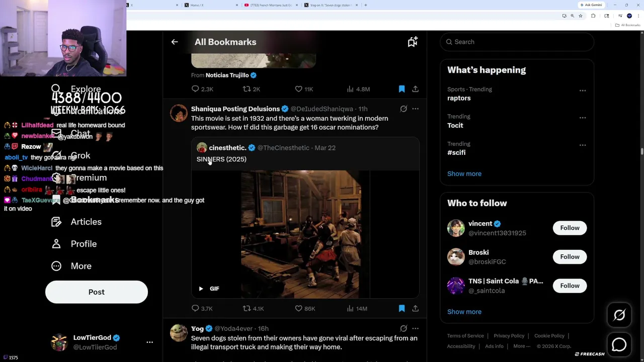Show more under Who to follow
The width and height of the screenshot is (644, 362).
point(464,312)
